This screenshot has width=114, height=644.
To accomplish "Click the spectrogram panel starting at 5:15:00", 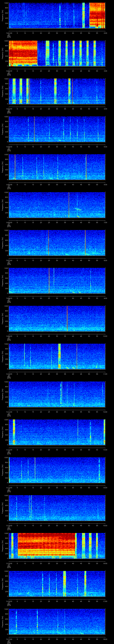I will [x=57, y=546].
